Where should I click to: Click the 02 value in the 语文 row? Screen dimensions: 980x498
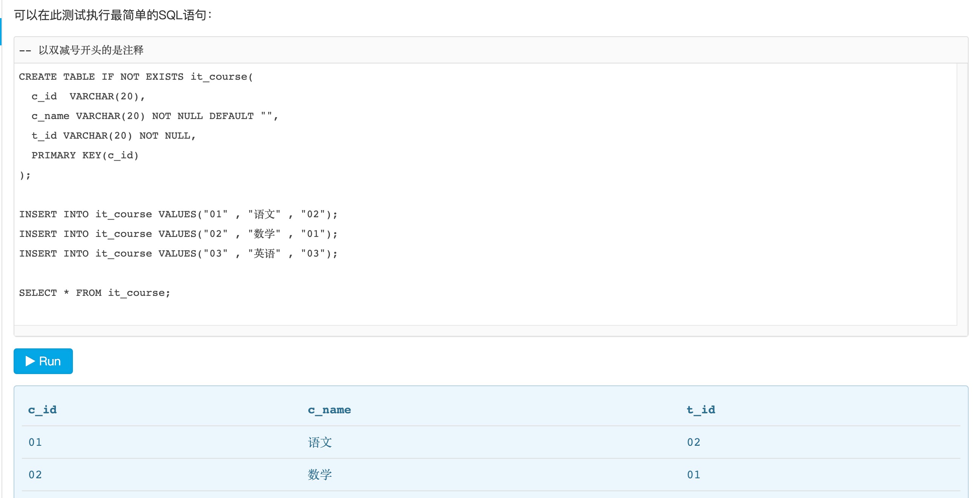point(694,442)
